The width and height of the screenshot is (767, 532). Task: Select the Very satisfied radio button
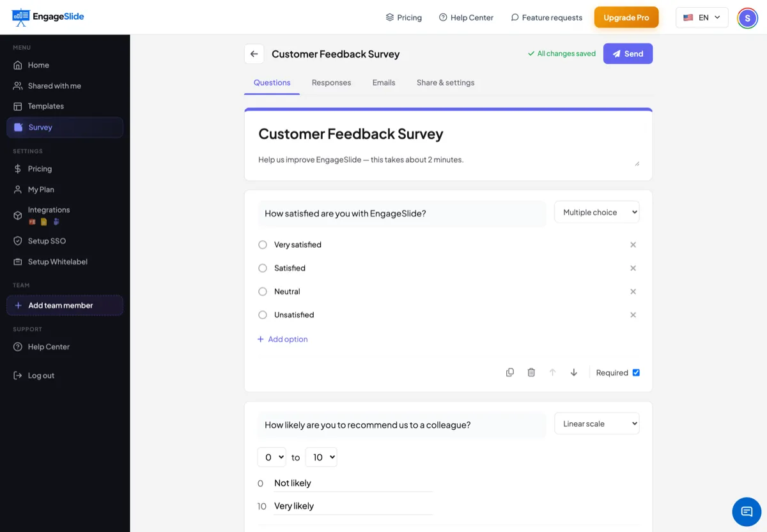[263, 245]
